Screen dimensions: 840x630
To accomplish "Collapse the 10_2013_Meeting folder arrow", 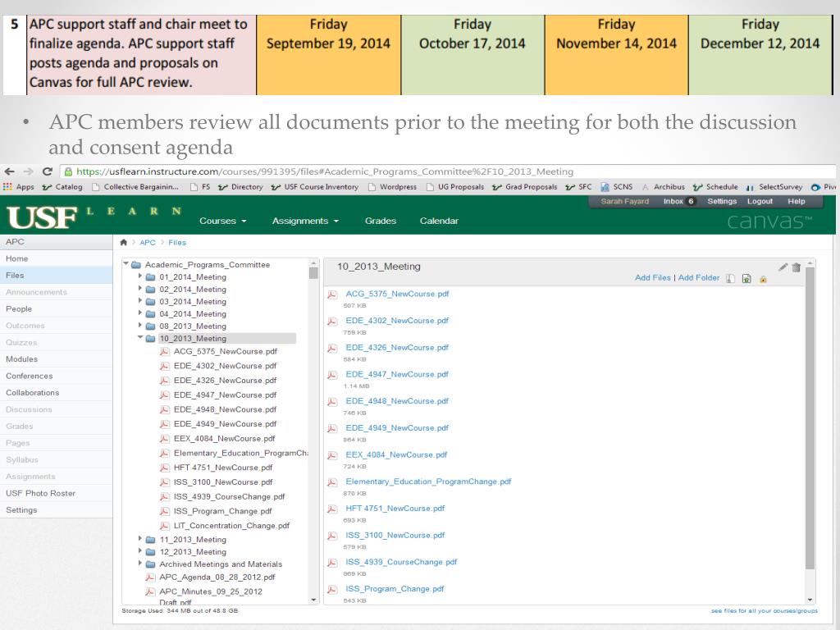I will 140,338.
